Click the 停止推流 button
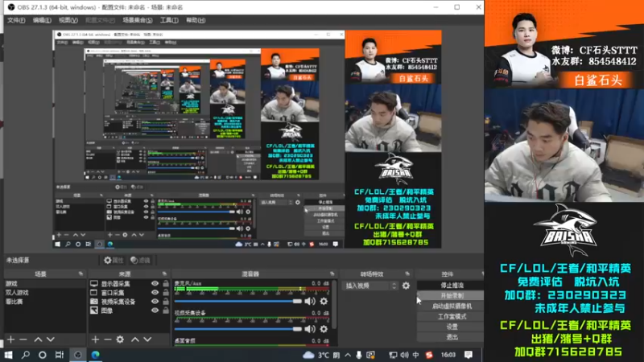This screenshot has height=362, width=644. click(452, 285)
